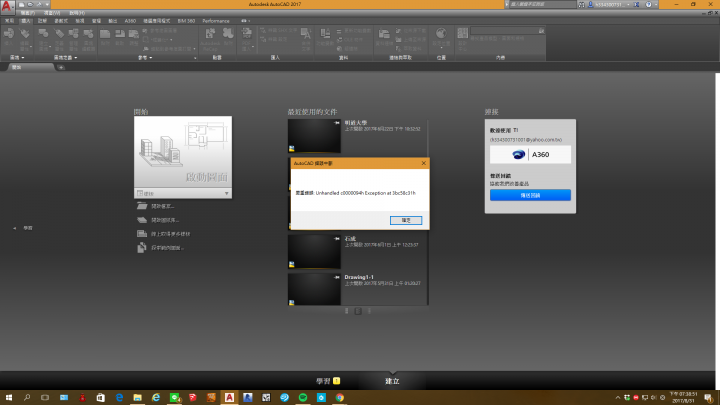Click the Help question mark icon
Image resolution: width=720 pixels, height=405 pixels.
click(648, 5)
